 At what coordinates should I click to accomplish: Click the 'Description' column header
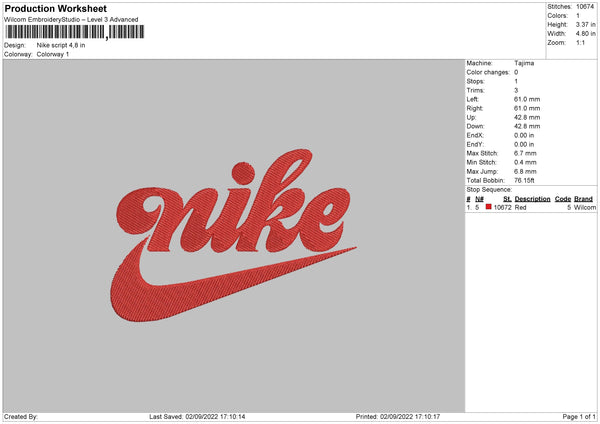coord(532,199)
